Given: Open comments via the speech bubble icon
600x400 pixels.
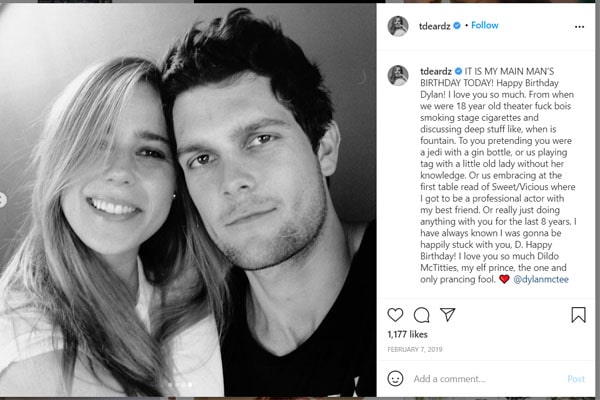Looking at the screenshot, I should point(422,315).
